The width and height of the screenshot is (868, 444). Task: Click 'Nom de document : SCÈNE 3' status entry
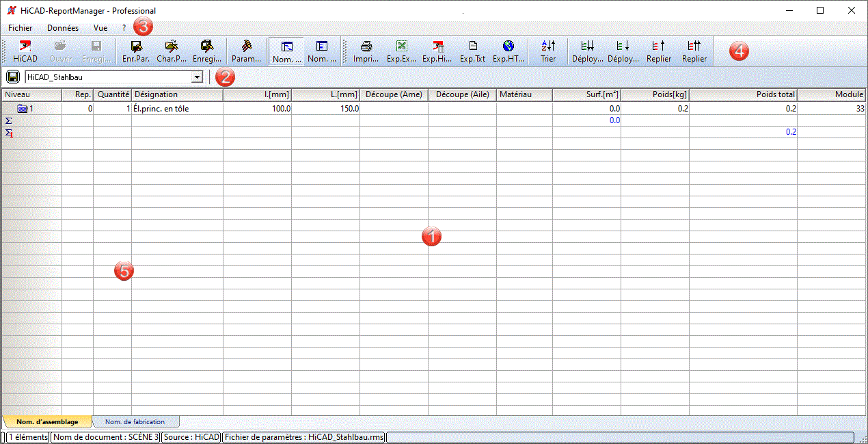pyautogui.click(x=106, y=436)
